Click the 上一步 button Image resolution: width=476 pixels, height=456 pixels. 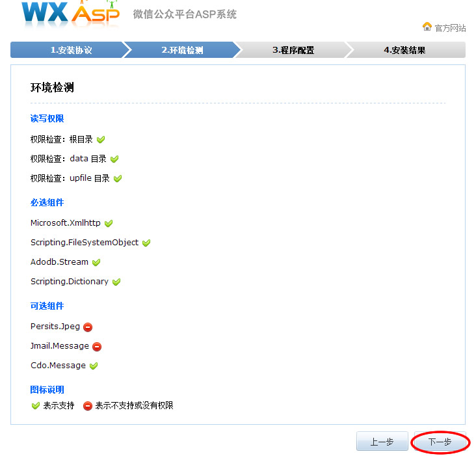[382, 442]
